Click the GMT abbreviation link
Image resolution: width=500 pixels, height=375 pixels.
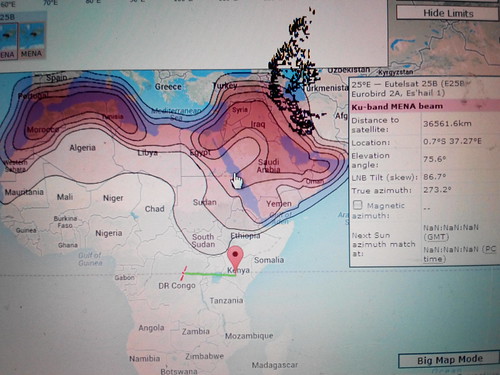436,237
